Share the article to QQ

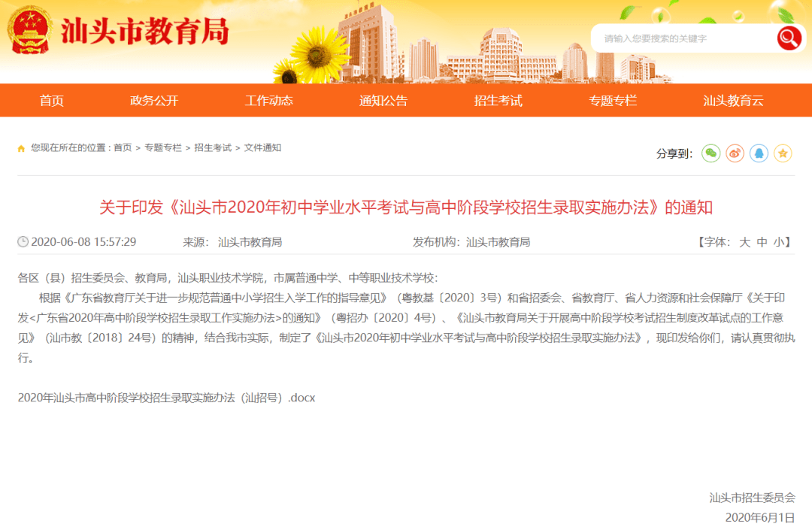pyautogui.click(x=759, y=152)
